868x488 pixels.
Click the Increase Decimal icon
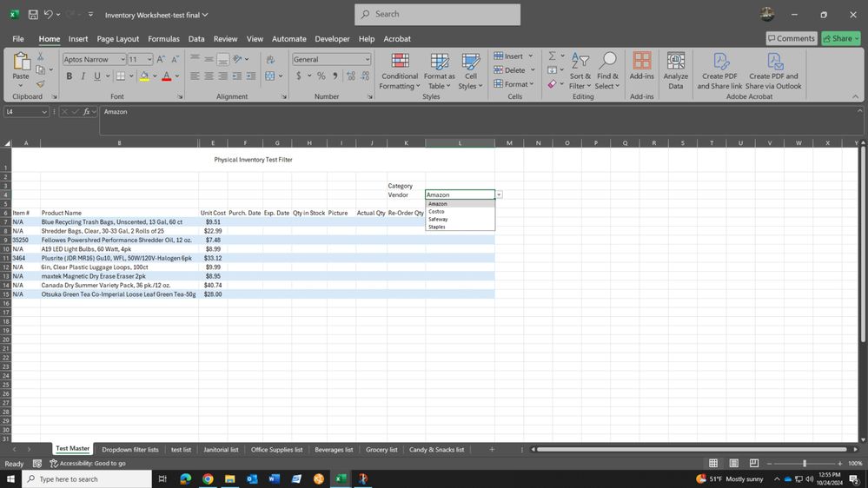point(351,76)
